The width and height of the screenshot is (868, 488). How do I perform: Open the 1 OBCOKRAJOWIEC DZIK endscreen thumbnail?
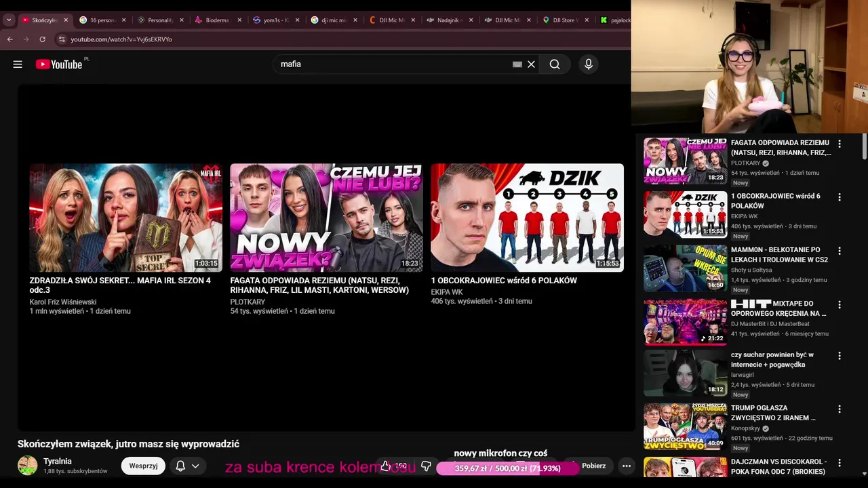pos(527,218)
